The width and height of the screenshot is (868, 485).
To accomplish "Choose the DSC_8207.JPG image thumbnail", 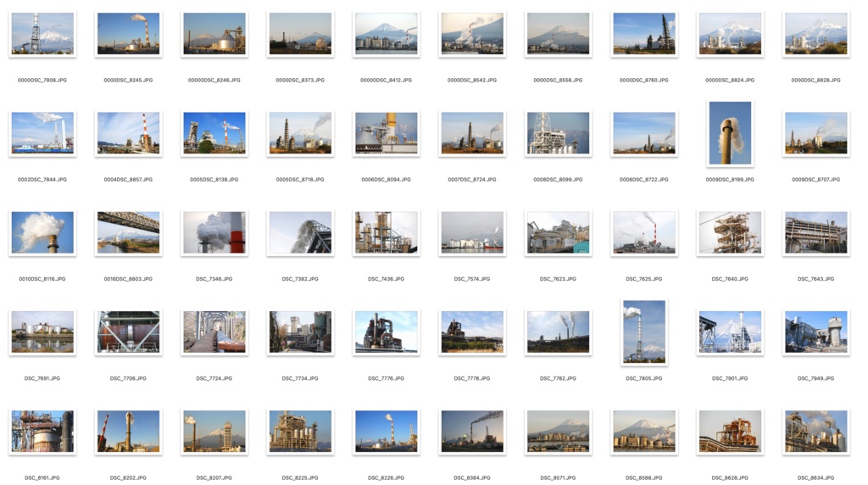I will coord(214,432).
